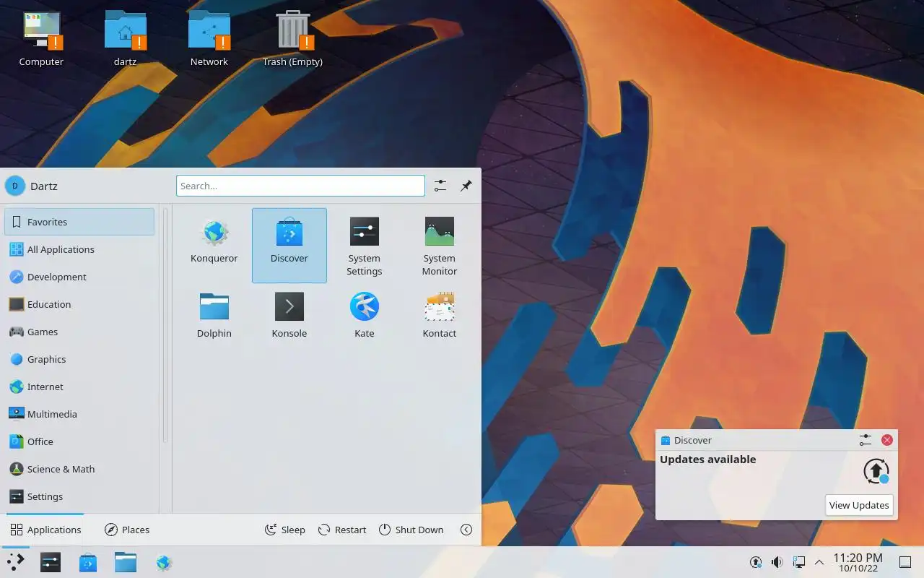The width and height of the screenshot is (924, 578).
Task: Launch Discover from favorites grid
Action: pyautogui.click(x=289, y=246)
